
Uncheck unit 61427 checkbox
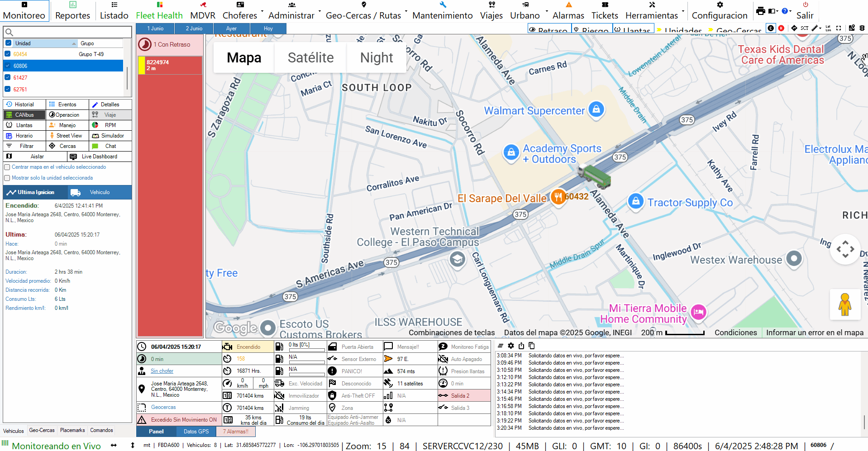click(7, 77)
